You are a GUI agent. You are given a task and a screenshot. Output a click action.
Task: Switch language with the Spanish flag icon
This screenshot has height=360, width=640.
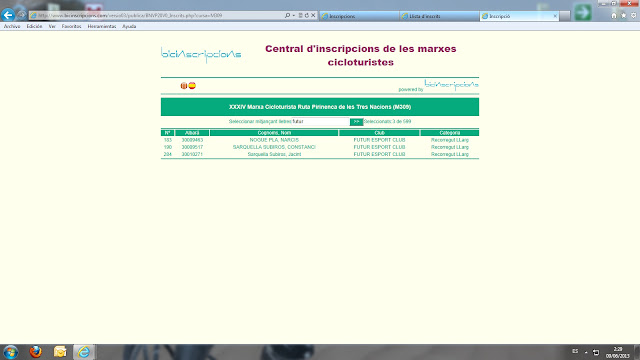pos(192,85)
